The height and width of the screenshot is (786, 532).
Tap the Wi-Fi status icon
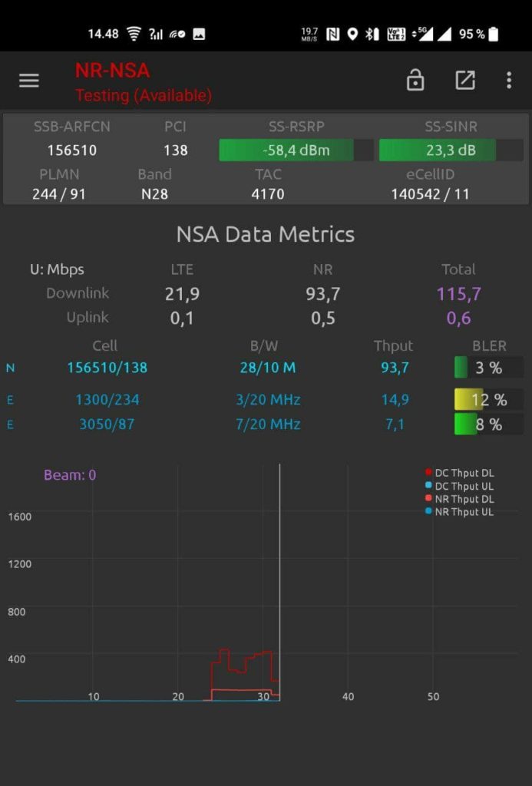(x=134, y=34)
